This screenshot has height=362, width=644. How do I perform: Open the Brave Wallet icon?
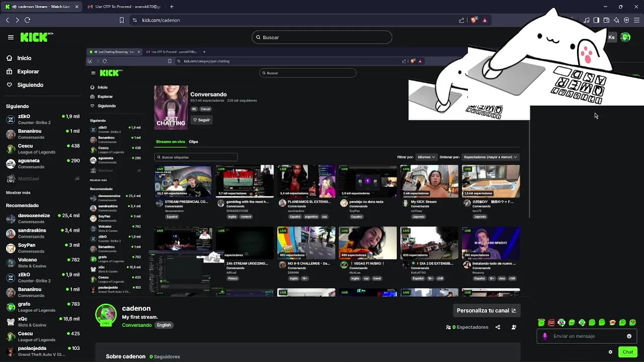[606, 20]
